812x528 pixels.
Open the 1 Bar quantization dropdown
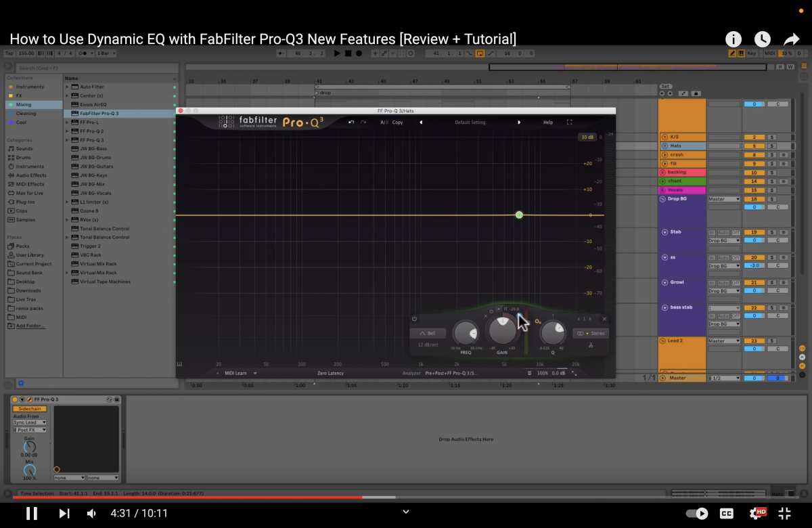106,53
